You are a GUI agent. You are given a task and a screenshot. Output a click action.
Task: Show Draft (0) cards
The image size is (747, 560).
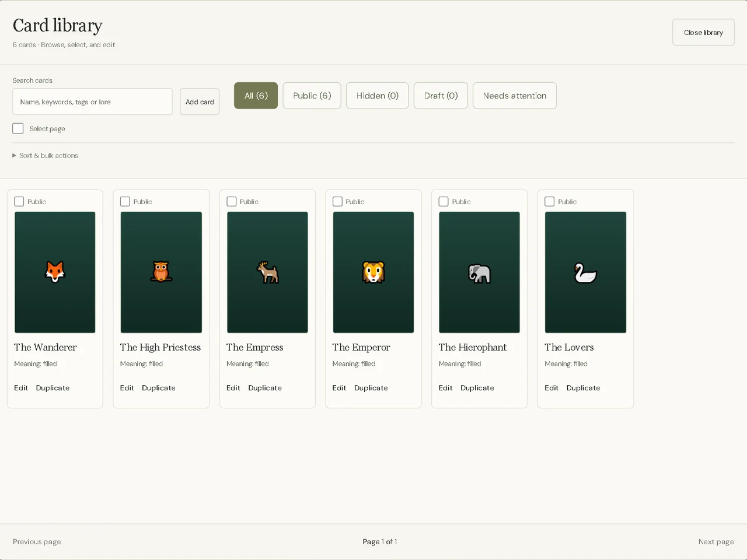[441, 96]
